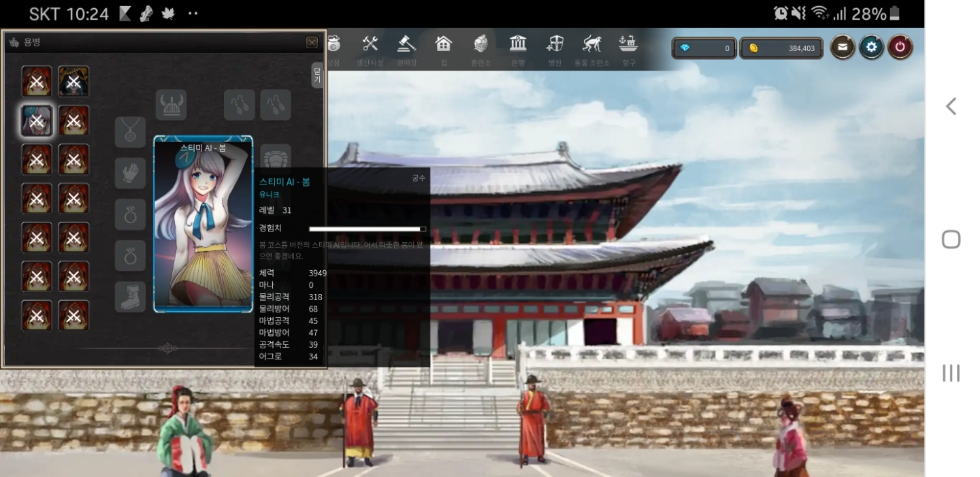The image size is (980, 477).
Task: Click the 체력 3949 stat row
Action: pos(293,273)
